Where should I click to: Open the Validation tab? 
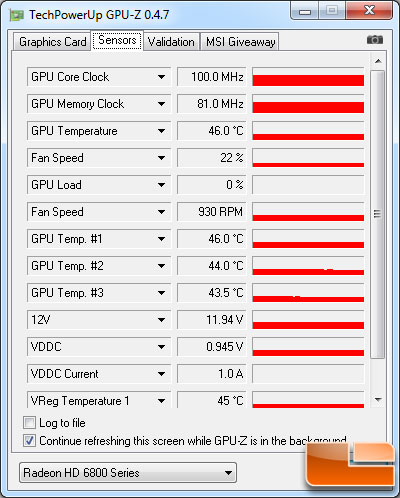(x=171, y=42)
